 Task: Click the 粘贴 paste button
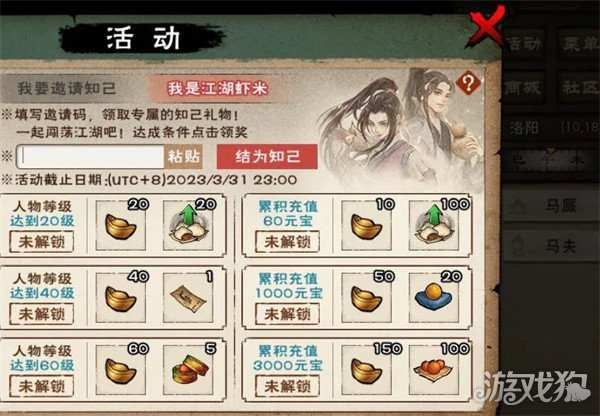184,156
